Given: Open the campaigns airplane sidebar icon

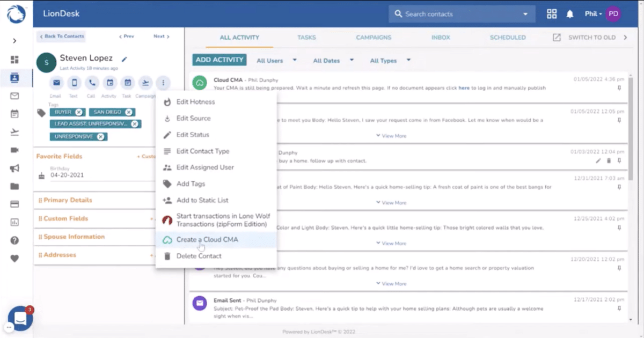Looking at the screenshot, I should click(14, 132).
